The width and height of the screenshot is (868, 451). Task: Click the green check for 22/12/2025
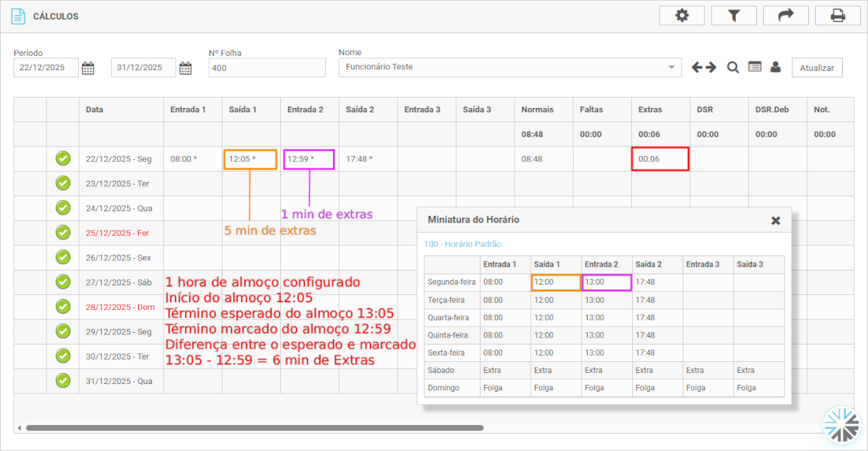pos(63,158)
